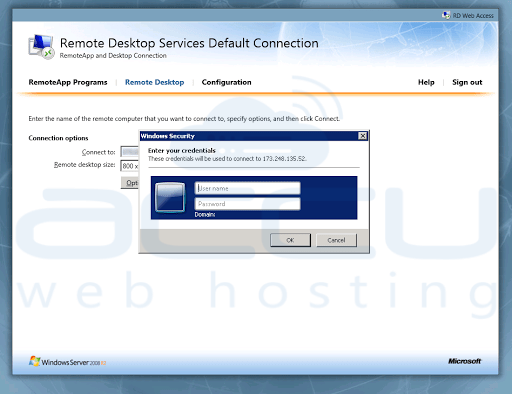Open the RemoteApp Programs tab
This screenshot has width=512, height=394.
(68, 82)
